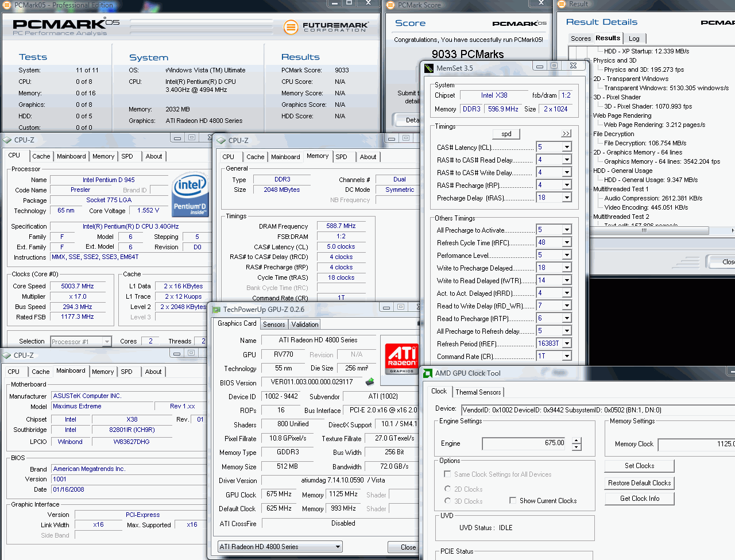Viewport: 735px width, 560px height.
Task: Click the title icon of the CPU-Z Mainboard window
Action: [x=6, y=355]
